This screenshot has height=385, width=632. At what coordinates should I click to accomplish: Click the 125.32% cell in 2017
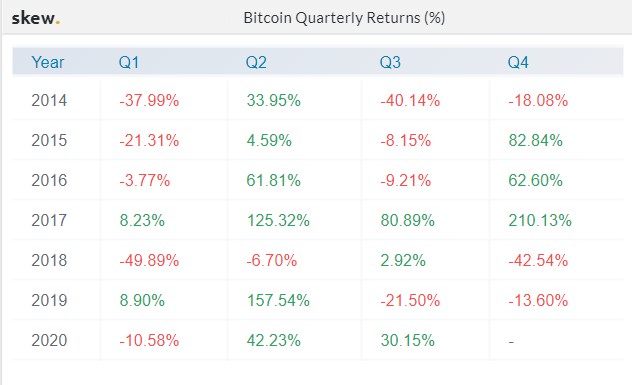(278, 220)
